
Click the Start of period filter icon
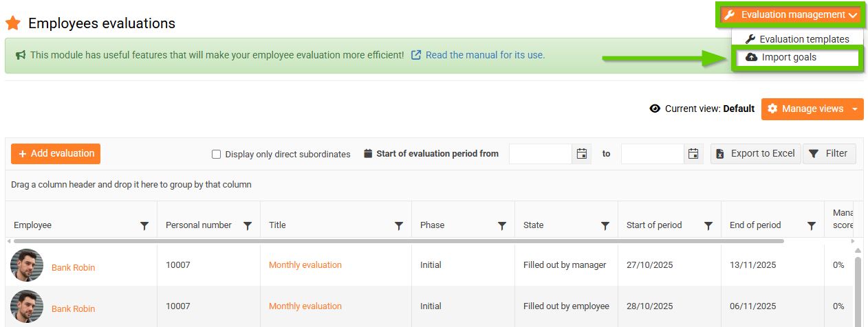pos(708,225)
